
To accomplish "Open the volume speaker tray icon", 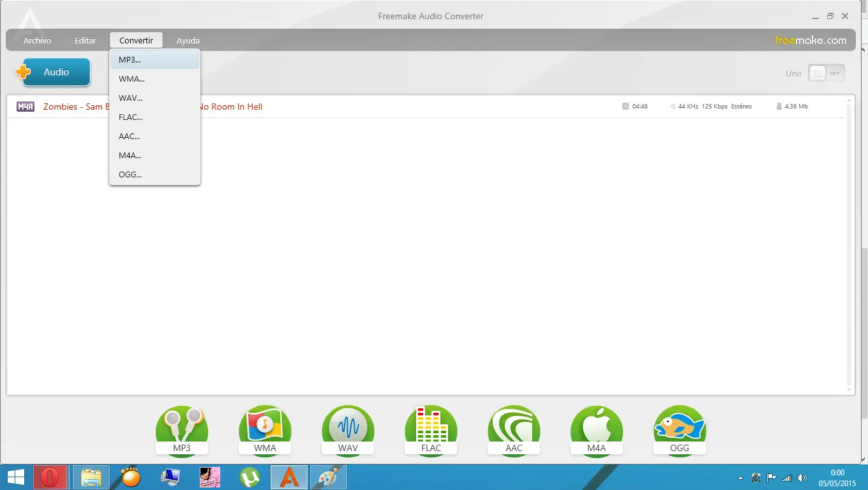I will tap(802, 478).
